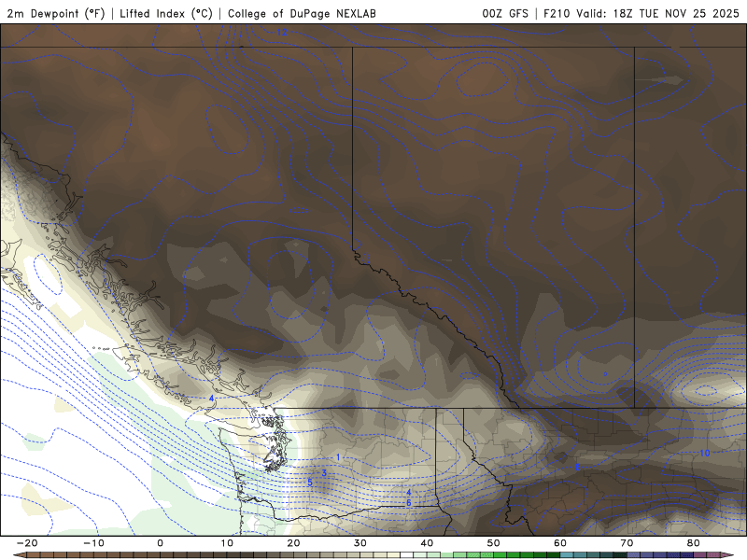747x560 pixels.
Task: Click the "F210" forecast hour text
Action: (x=557, y=13)
